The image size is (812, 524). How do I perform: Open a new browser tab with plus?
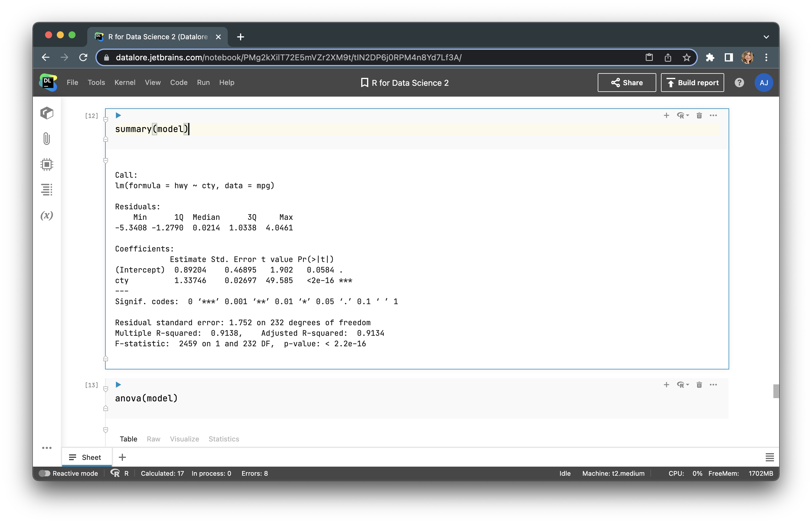(241, 37)
